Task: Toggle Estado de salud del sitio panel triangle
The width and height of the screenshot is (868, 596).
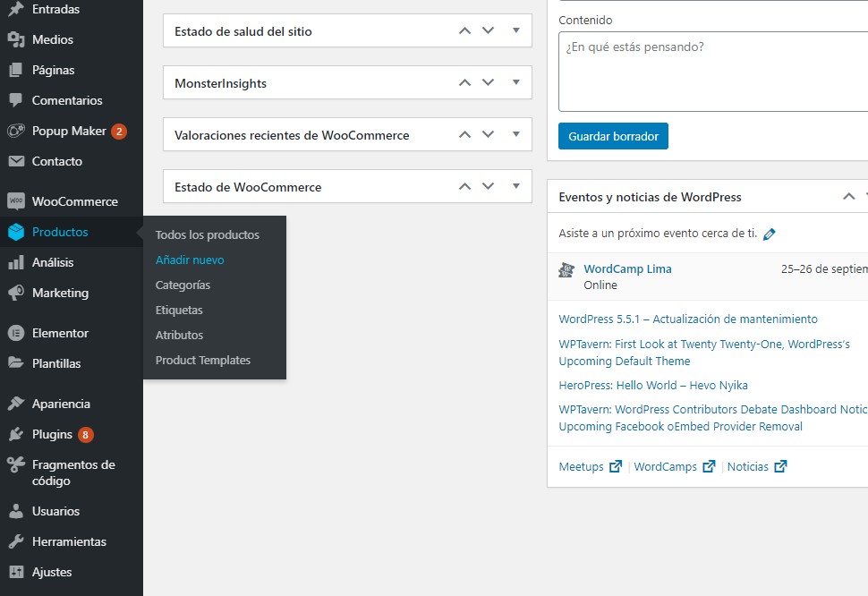Action: (516, 30)
